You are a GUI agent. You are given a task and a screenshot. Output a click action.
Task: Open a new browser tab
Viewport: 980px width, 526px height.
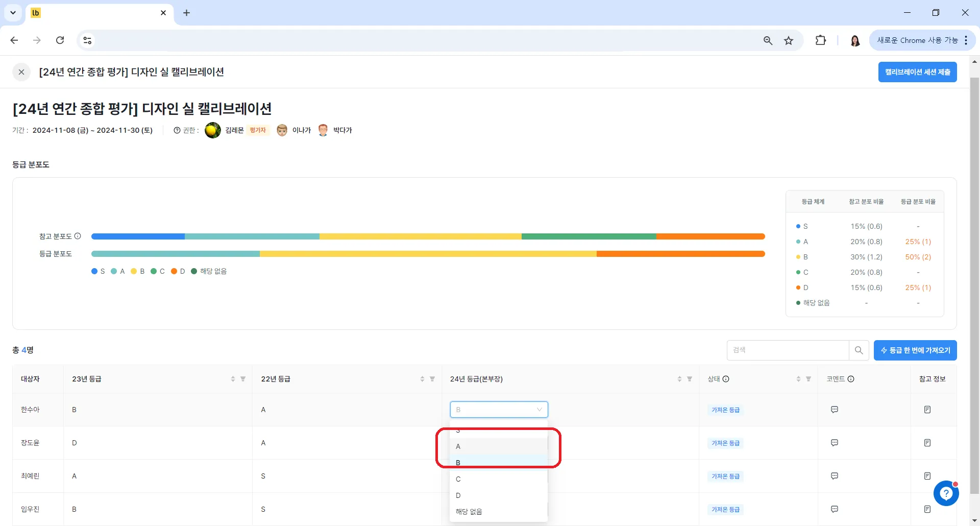187,13
